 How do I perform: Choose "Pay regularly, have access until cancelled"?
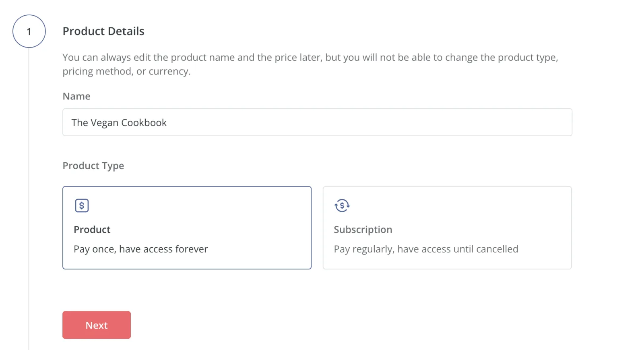click(x=426, y=249)
